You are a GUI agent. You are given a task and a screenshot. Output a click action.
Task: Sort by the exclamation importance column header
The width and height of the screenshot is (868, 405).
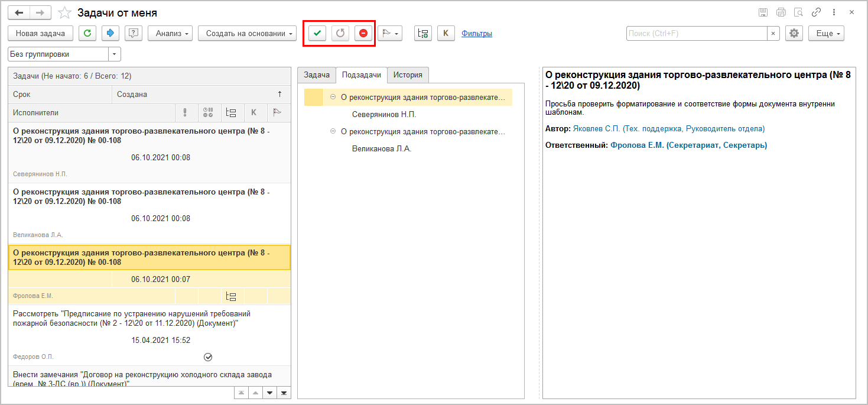point(185,112)
